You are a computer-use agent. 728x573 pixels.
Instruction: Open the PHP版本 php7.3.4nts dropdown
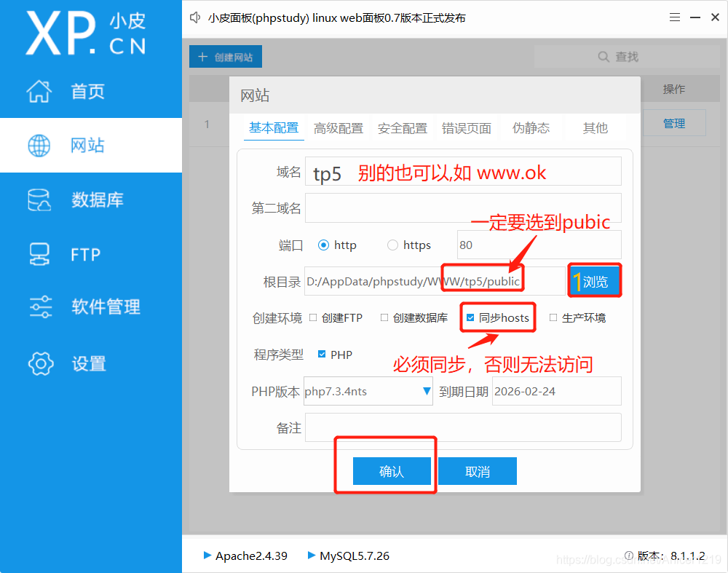[426, 391]
